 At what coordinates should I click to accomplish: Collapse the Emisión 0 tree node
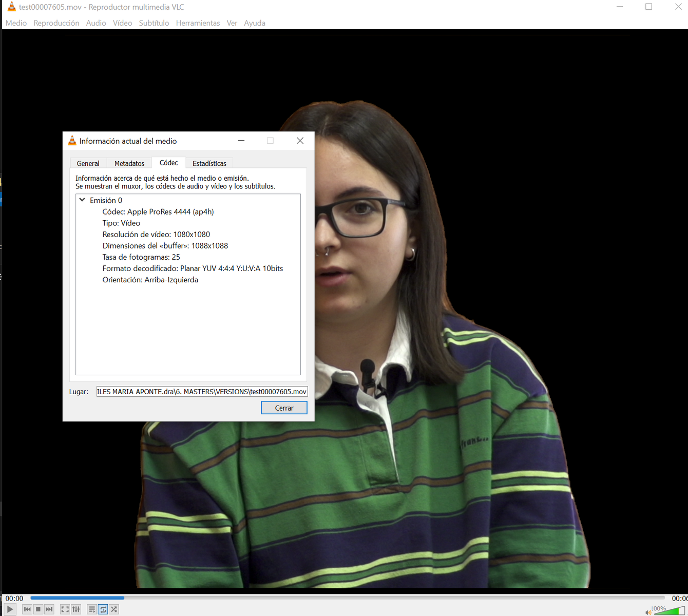82,200
